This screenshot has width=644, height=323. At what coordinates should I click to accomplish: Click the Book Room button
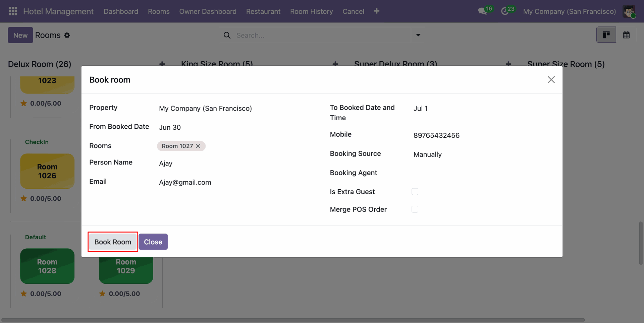point(113,242)
